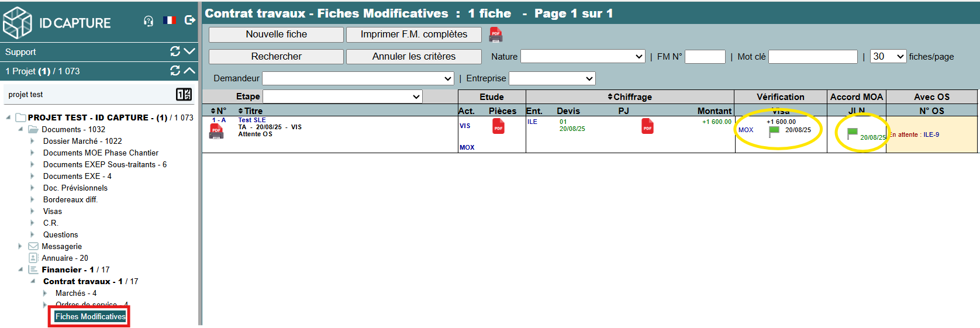Click the French flag language icon
Screen dimensions: 980x328
coord(170,20)
